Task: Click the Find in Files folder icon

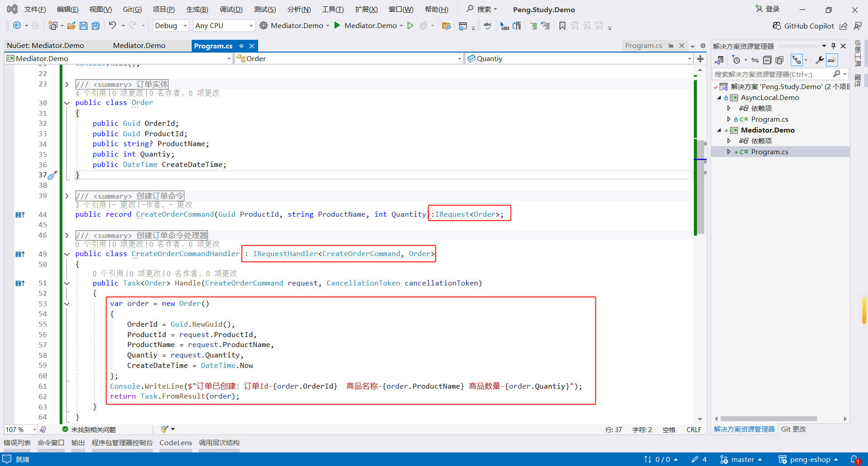Action: [446, 26]
